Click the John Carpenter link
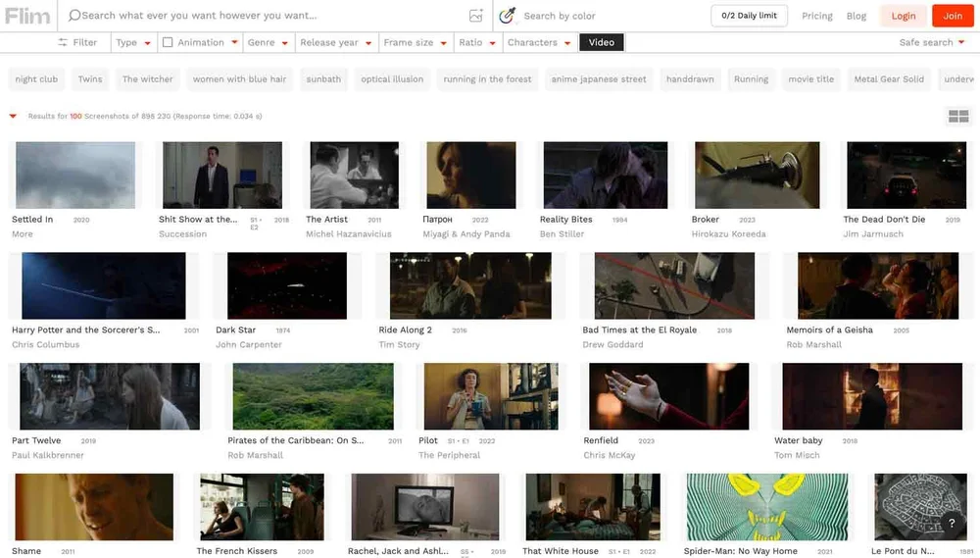980x558 pixels. click(249, 344)
